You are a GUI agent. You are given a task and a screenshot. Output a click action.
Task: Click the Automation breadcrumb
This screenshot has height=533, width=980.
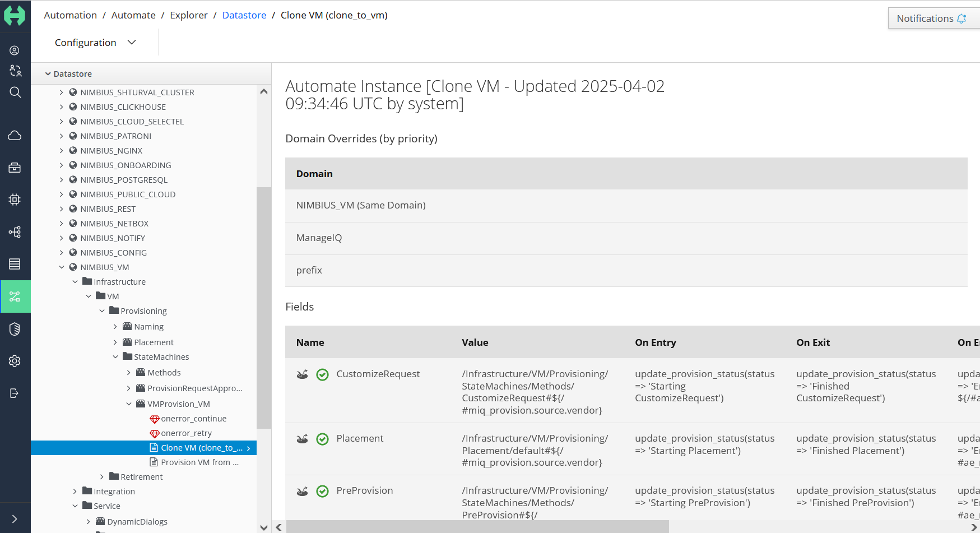click(x=71, y=15)
